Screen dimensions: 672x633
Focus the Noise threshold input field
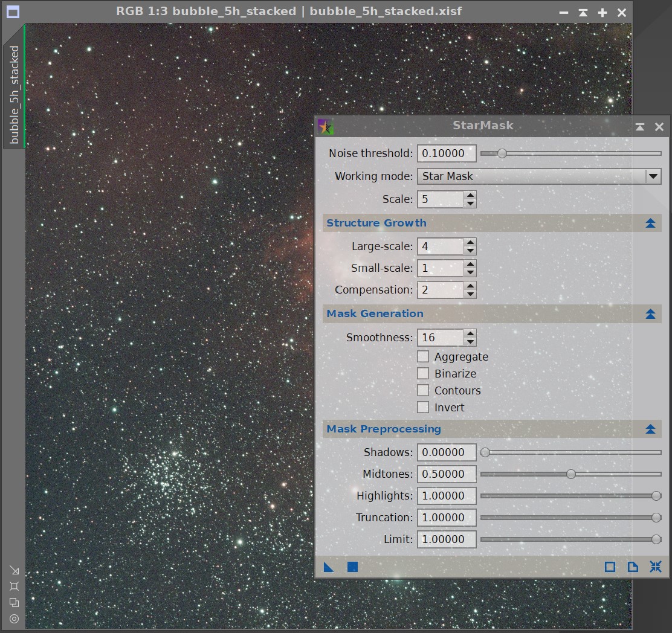[447, 153]
